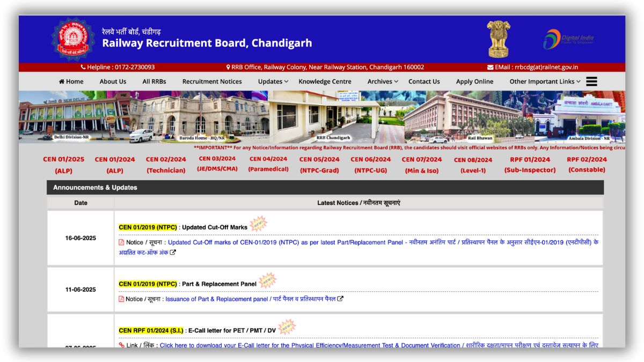644x362 pixels.
Task: Open Updated Cut-Off marks of CEN-01/2019 link
Action: (358, 247)
